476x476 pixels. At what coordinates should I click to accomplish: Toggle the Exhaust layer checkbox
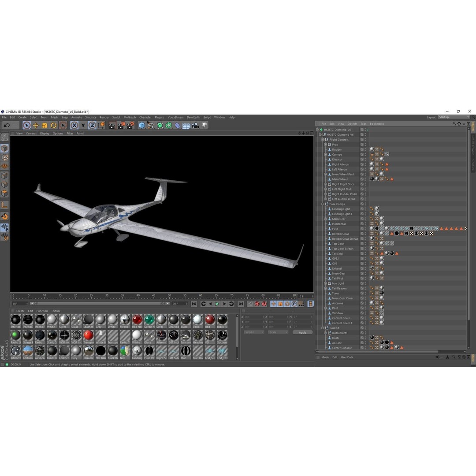pyautogui.click(x=362, y=269)
